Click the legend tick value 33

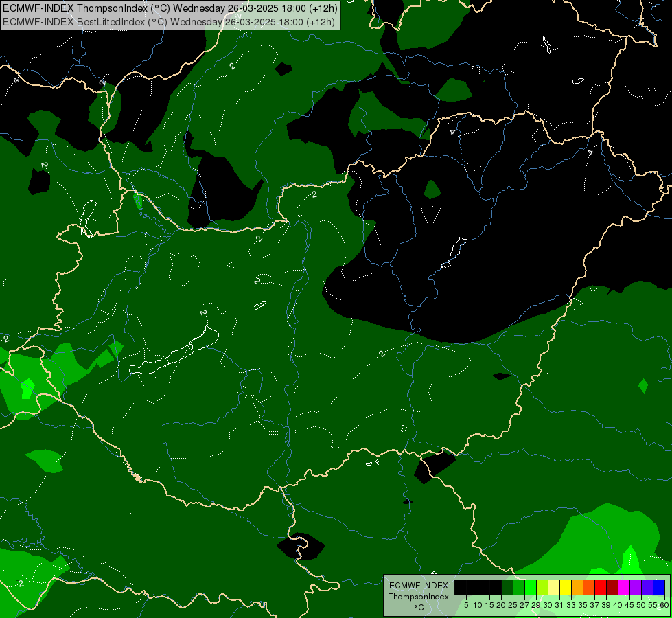[x=571, y=605]
